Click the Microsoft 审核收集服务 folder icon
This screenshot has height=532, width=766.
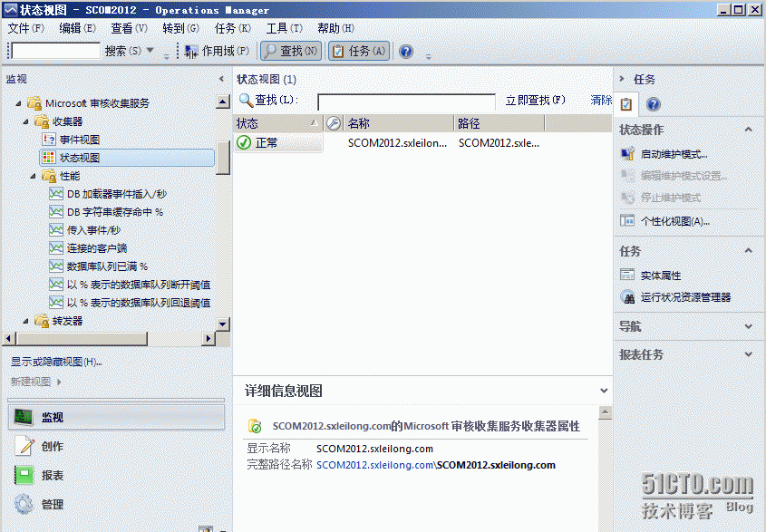34,103
